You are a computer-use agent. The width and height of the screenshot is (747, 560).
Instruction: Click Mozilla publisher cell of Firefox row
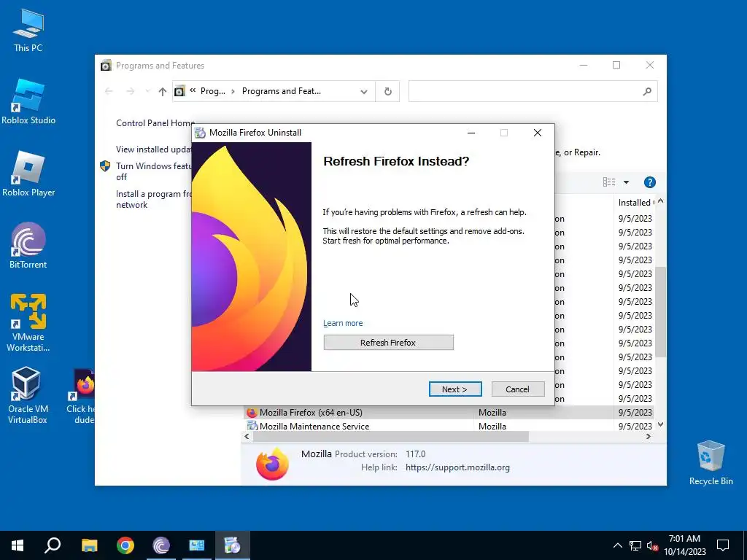[x=492, y=413]
